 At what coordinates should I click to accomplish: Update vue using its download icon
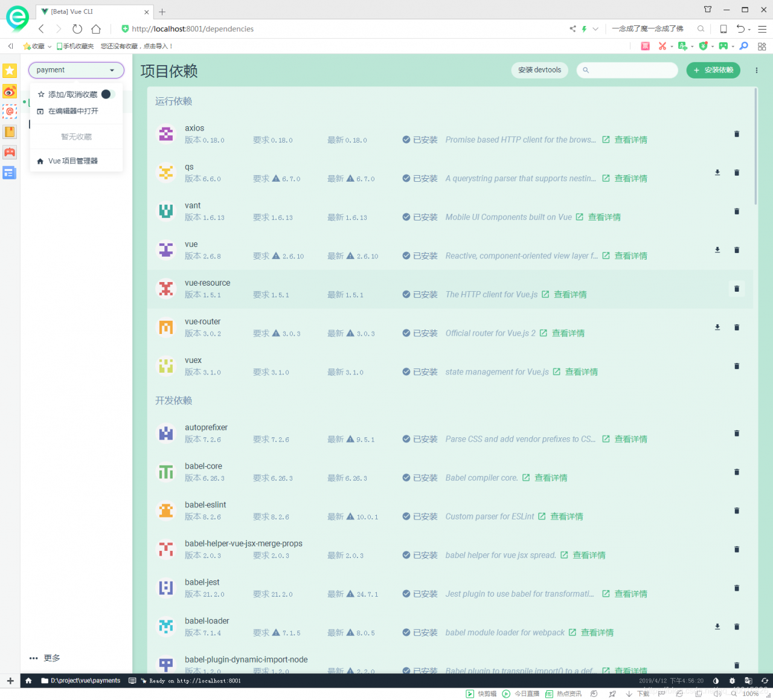pos(717,250)
